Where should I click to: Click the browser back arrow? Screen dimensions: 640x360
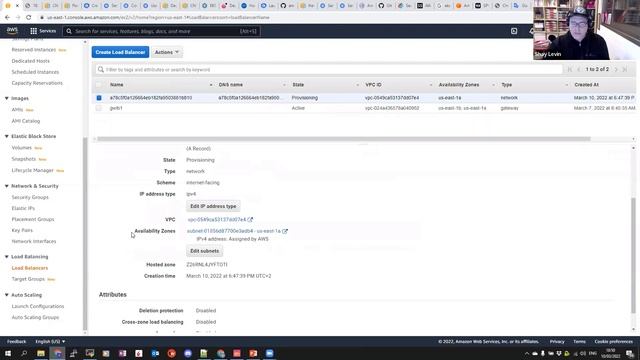7,18
